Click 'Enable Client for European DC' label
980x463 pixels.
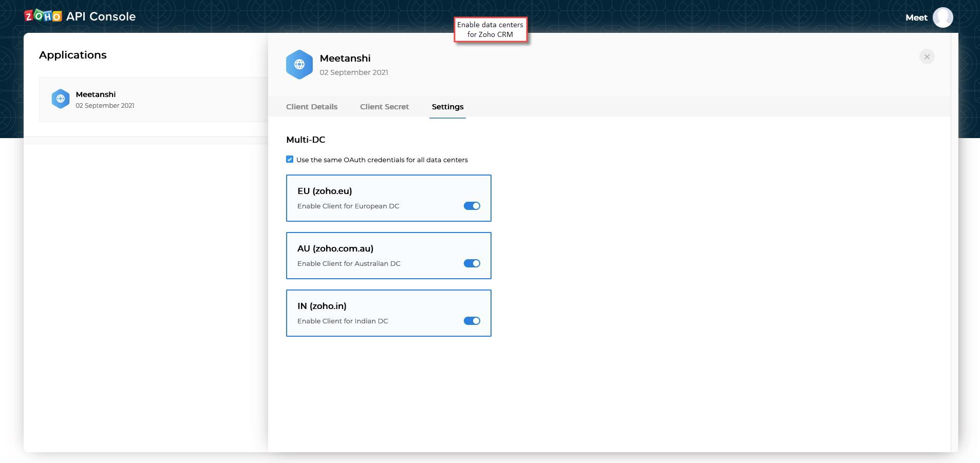(x=348, y=206)
